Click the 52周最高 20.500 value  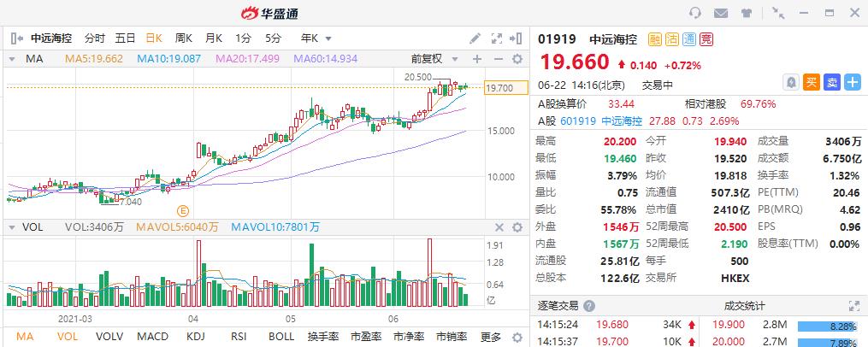(x=730, y=226)
